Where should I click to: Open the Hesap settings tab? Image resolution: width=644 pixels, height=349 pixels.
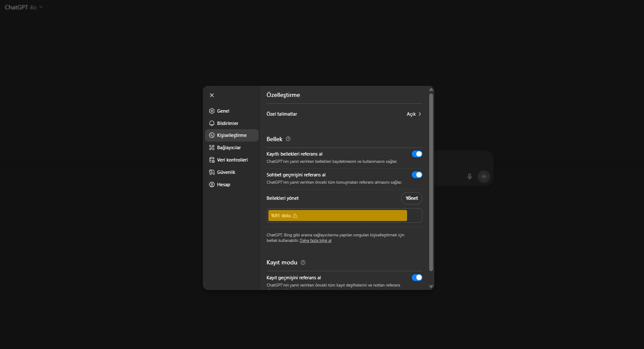232,184
